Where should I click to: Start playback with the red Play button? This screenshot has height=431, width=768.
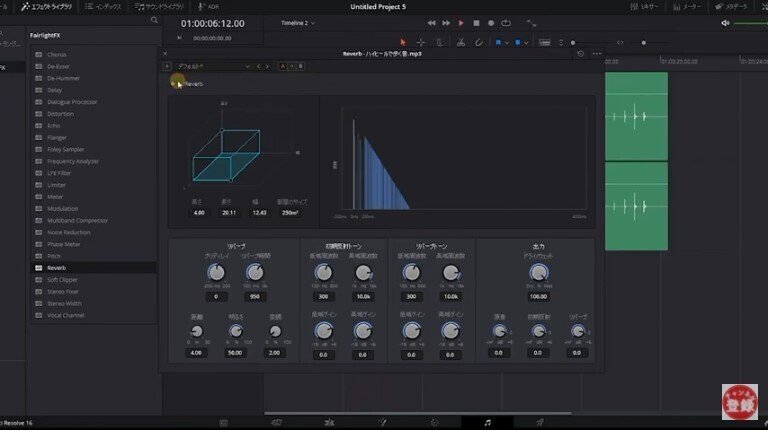click(460, 23)
